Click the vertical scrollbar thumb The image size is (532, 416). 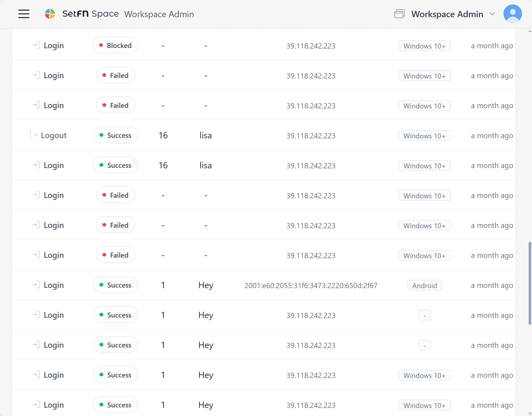point(530,283)
